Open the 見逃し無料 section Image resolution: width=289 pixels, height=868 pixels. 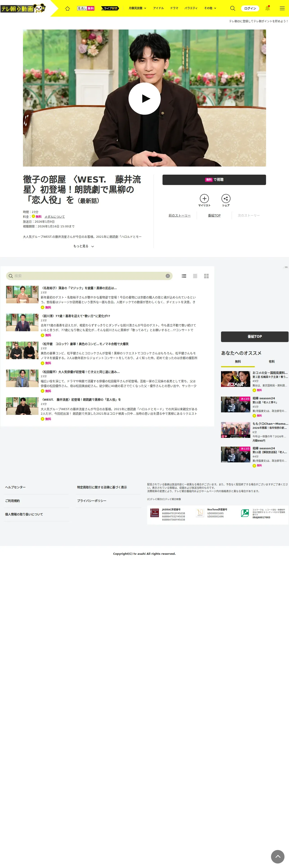(86, 8)
